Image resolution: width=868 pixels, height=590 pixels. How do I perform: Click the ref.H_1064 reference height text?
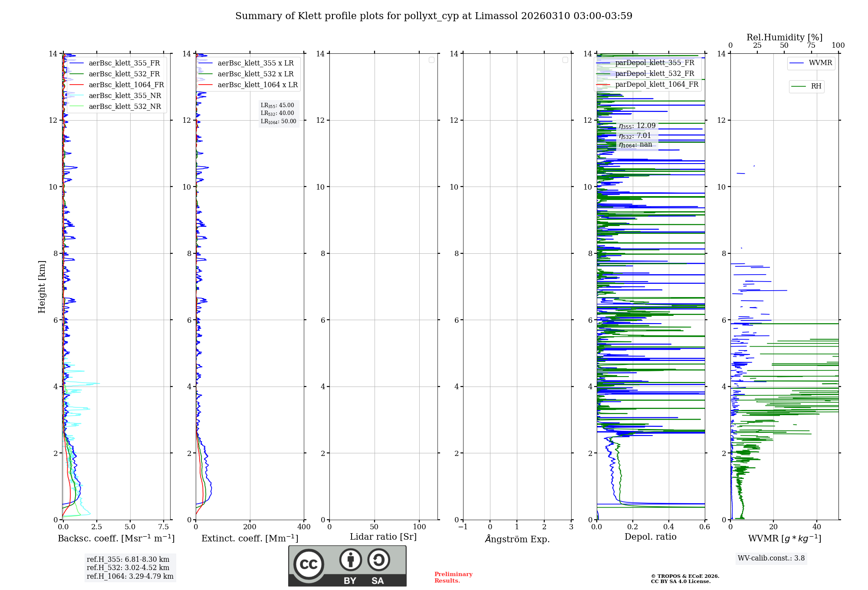tap(130, 577)
